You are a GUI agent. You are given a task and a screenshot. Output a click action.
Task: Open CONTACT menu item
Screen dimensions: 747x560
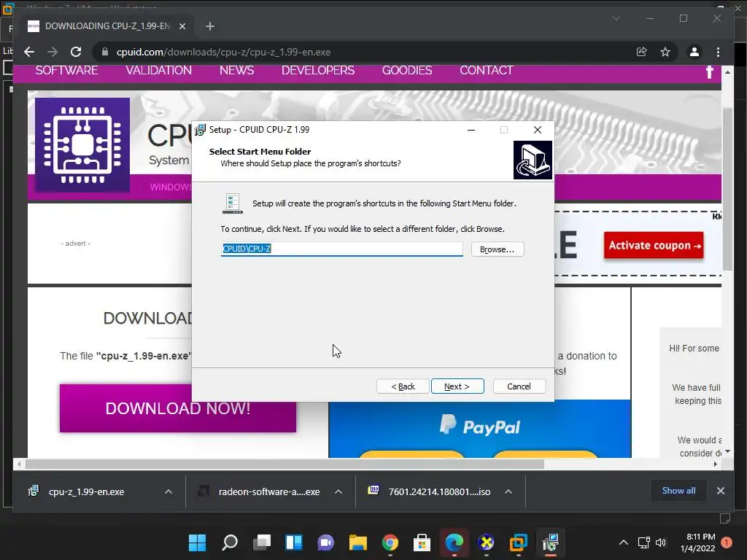(x=486, y=71)
